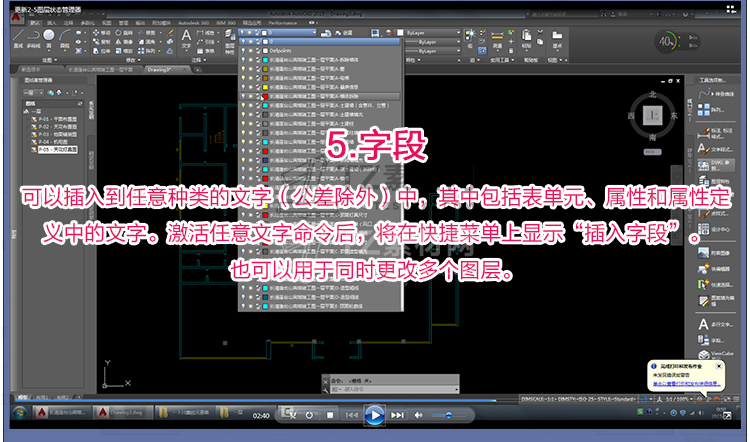Click the command line input field
Screen dimensions: 750x442
point(394,389)
